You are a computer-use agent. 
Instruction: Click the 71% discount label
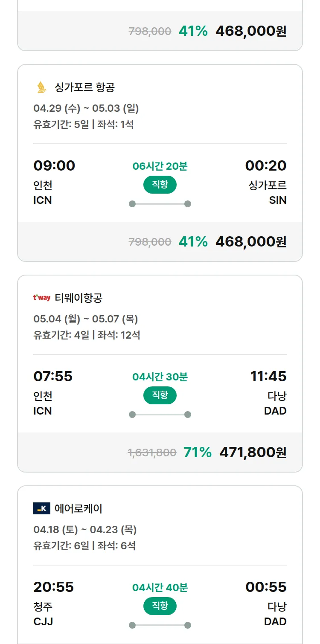pyautogui.click(x=197, y=452)
